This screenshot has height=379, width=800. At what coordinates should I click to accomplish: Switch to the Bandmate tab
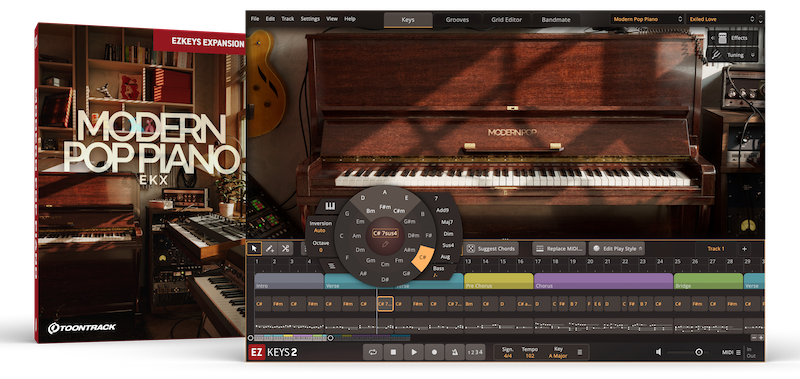pos(556,20)
